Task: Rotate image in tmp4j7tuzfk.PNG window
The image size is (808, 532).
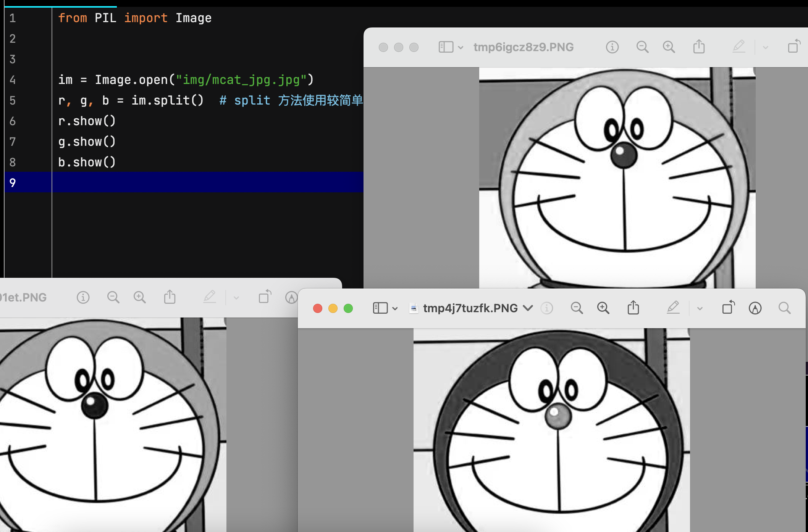Action: [x=728, y=308]
